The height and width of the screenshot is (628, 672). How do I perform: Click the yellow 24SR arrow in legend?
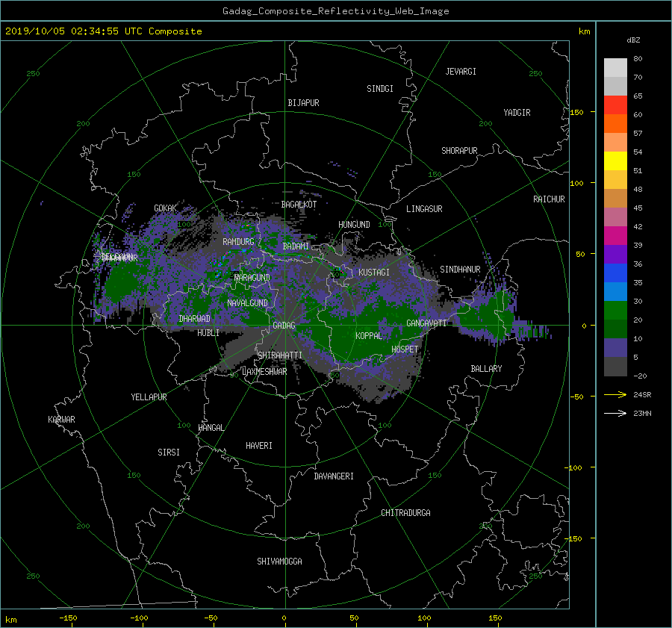(x=615, y=395)
